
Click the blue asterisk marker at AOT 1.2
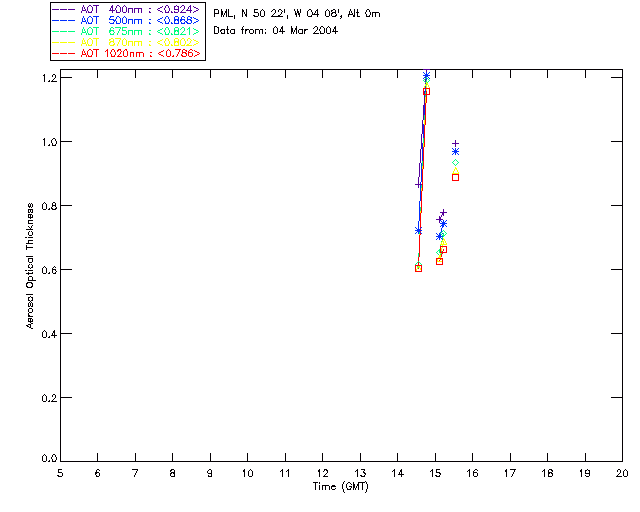pyautogui.click(x=427, y=76)
